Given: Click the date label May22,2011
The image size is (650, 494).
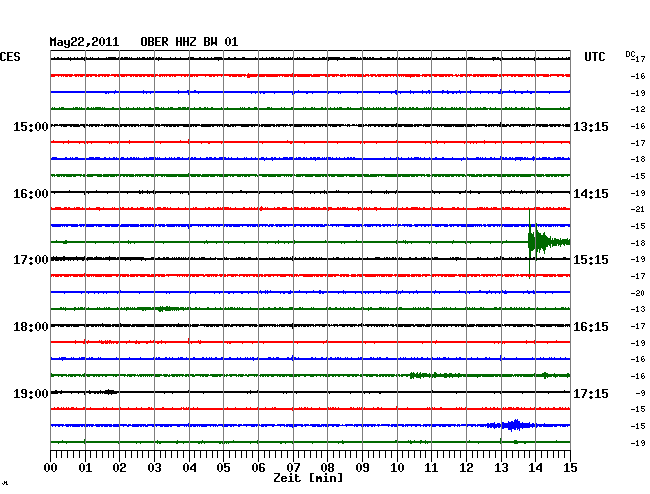Looking at the screenshot, I should click(x=84, y=42).
